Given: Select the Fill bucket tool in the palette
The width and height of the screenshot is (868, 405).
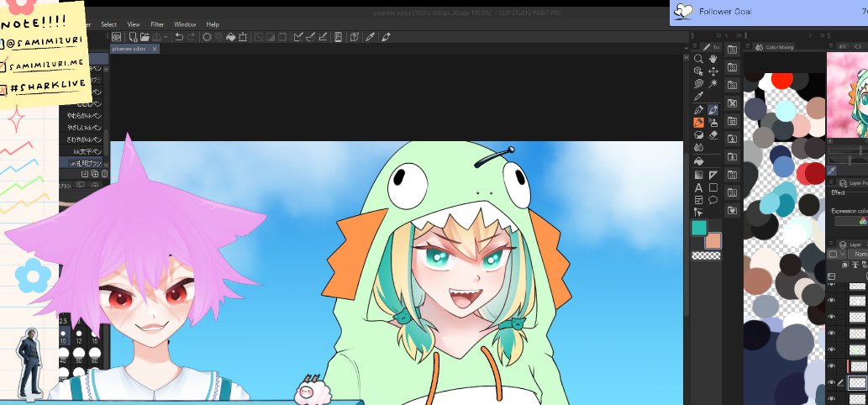Looking at the screenshot, I should [698, 161].
